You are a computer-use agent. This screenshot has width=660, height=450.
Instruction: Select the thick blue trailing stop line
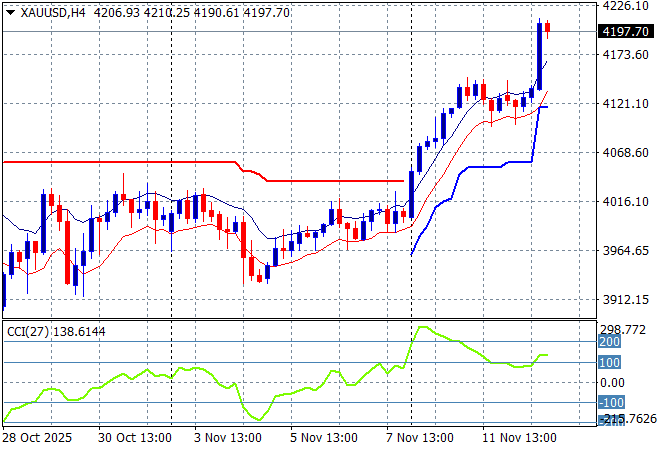click(480, 181)
